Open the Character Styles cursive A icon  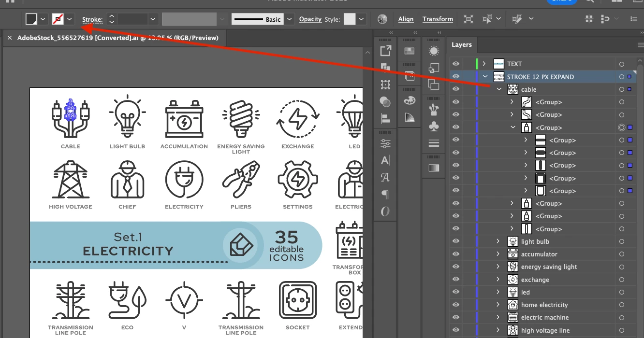385,177
